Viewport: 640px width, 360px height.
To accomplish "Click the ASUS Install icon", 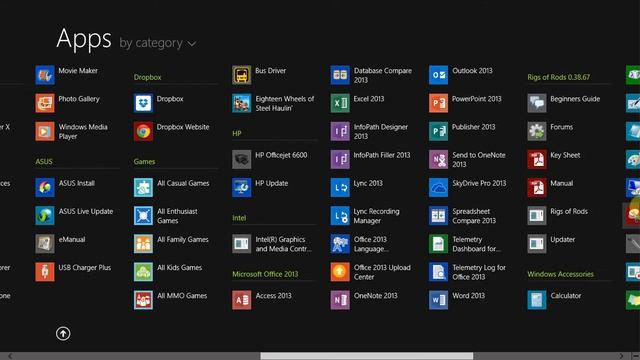I will click(x=45, y=188).
